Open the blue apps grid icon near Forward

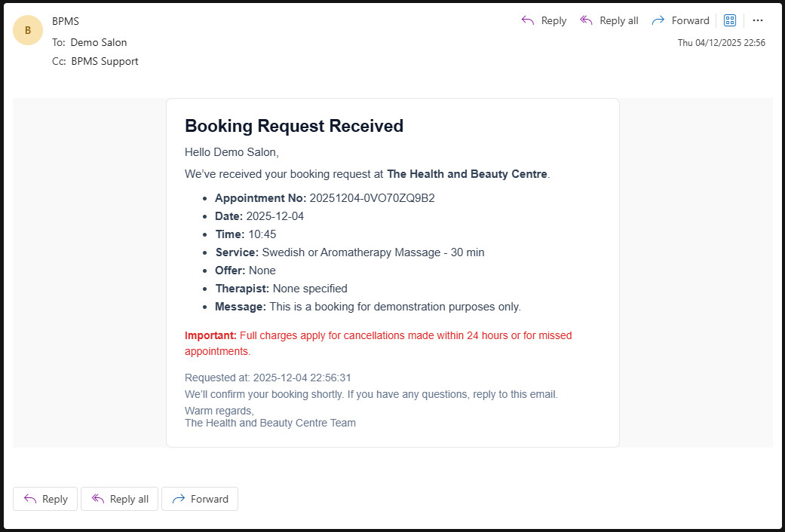click(x=729, y=20)
